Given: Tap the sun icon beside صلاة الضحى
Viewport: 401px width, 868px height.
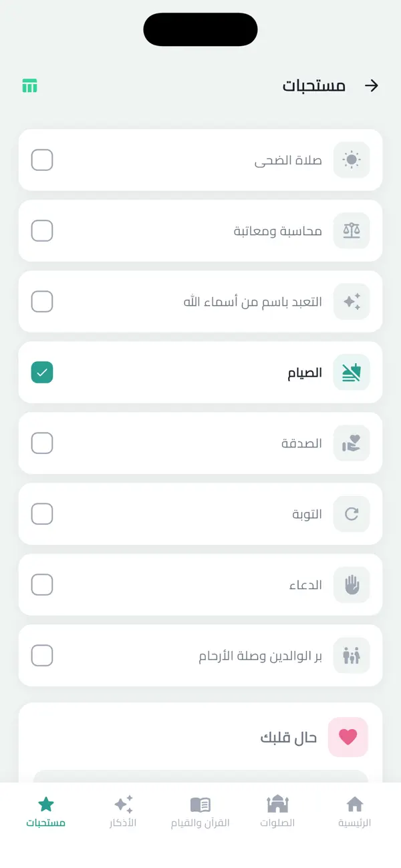Looking at the screenshot, I should click(351, 160).
